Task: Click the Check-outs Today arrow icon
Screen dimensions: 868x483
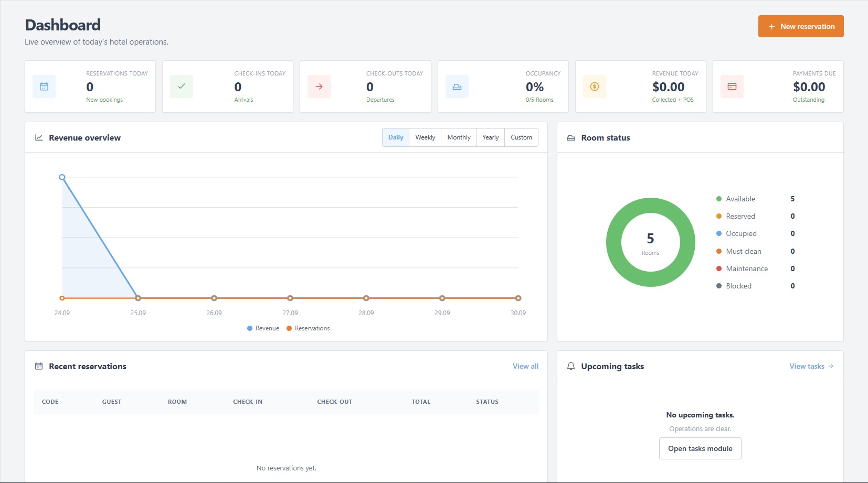Action: coord(319,87)
